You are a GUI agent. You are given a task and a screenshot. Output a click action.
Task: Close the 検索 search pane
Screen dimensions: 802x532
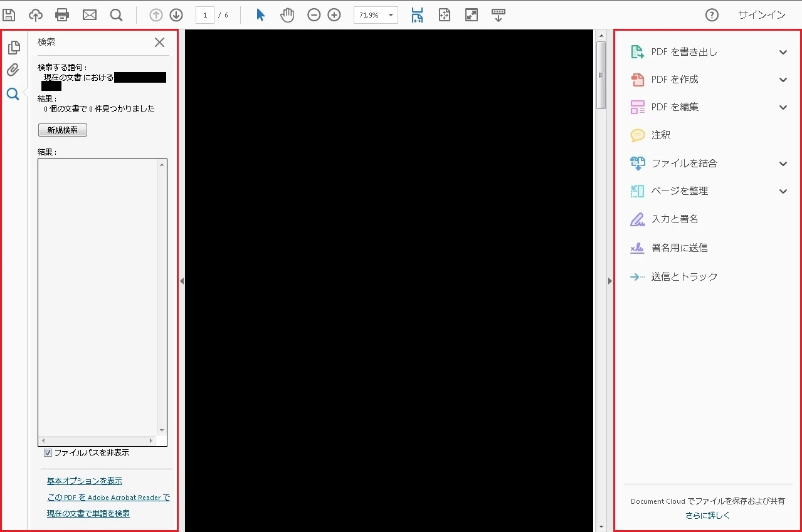[160, 42]
